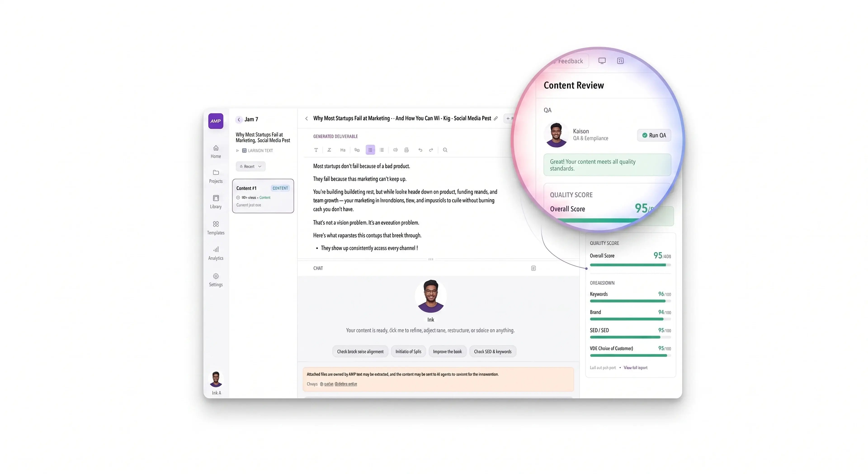Click the SED / SED score bar
The image size is (868, 474).
(630, 337)
